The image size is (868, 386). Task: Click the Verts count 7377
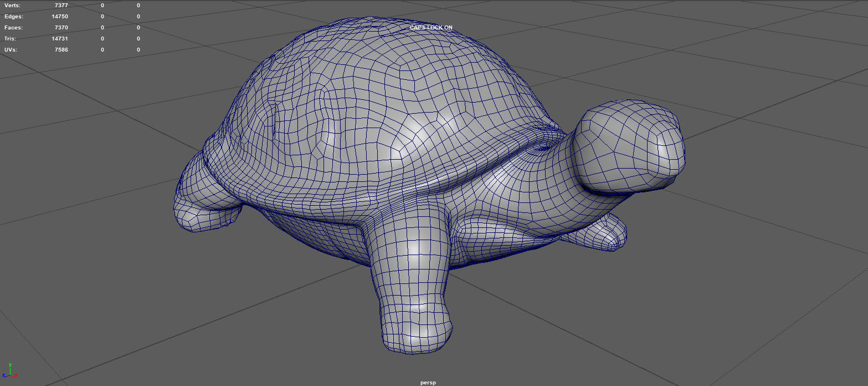pos(61,6)
